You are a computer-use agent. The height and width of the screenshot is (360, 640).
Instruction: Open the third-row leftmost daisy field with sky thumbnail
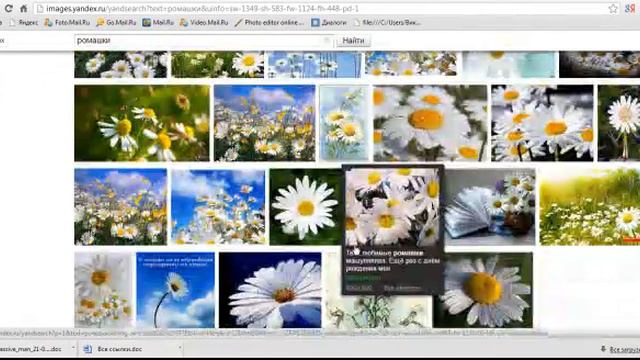pyautogui.click(x=120, y=207)
